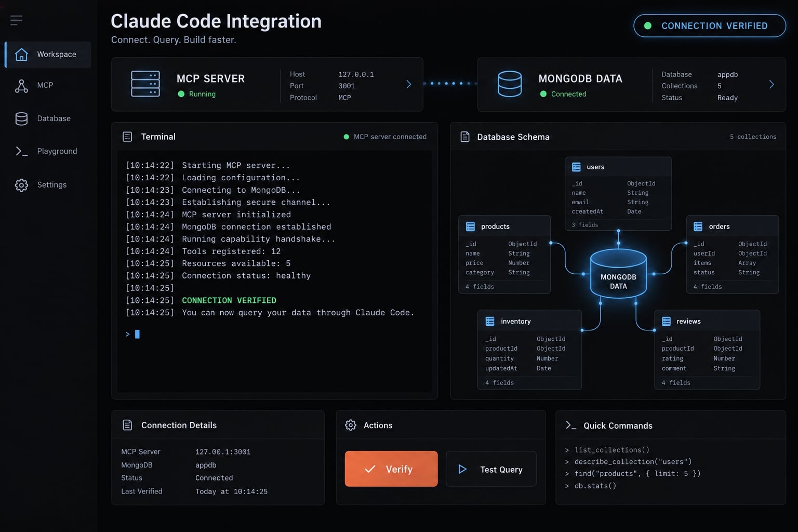This screenshot has width=798, height=532.
Task: Click the orange Verify button
Action: [x=391, y=469]
